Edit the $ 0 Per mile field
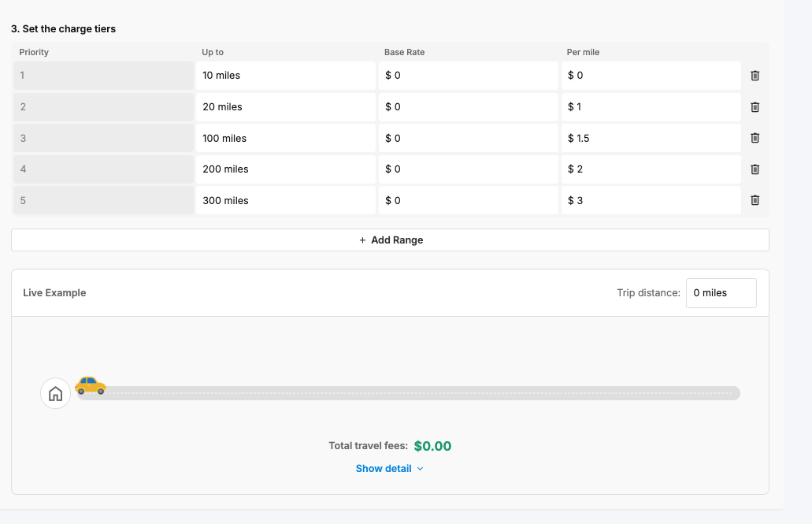 coord(651,76)
